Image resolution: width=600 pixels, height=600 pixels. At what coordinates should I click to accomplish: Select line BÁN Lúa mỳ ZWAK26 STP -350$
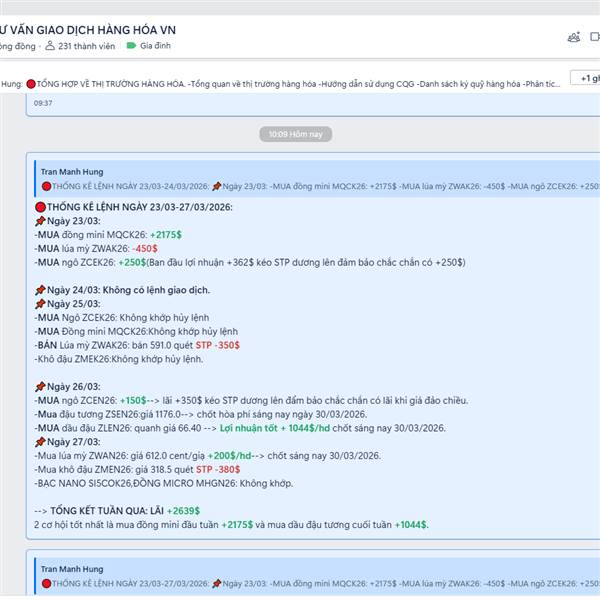point(137,345)
